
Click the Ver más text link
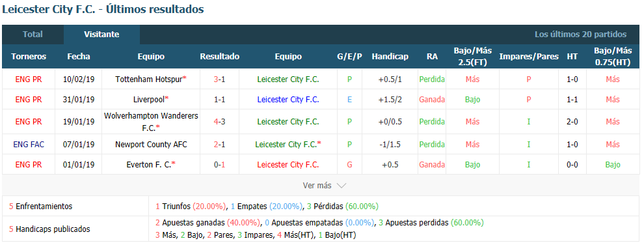[317, 186]
